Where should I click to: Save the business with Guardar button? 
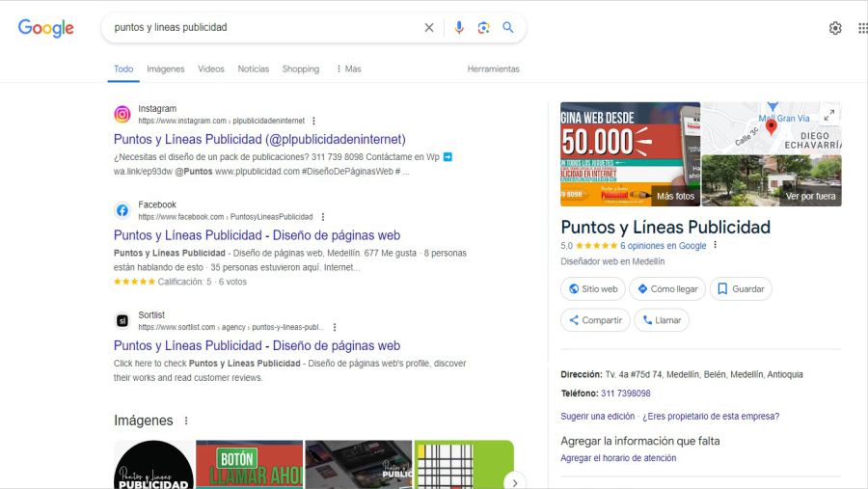pos(741,288)
